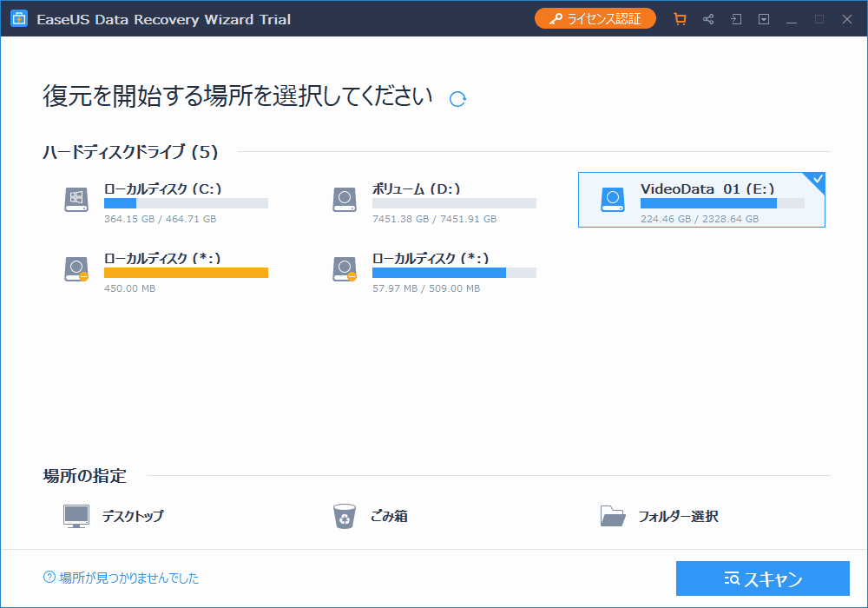Click the recycle bin icon

point(345,516)
